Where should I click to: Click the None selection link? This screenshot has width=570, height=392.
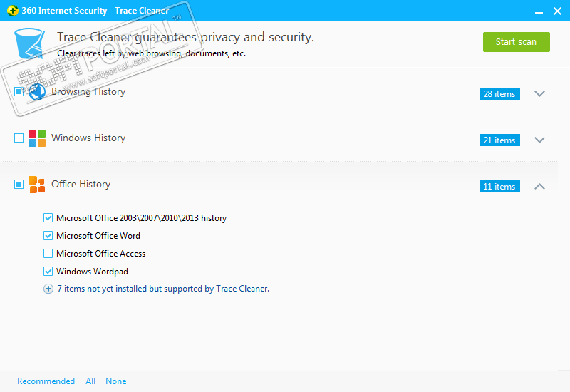coord(116,381)
